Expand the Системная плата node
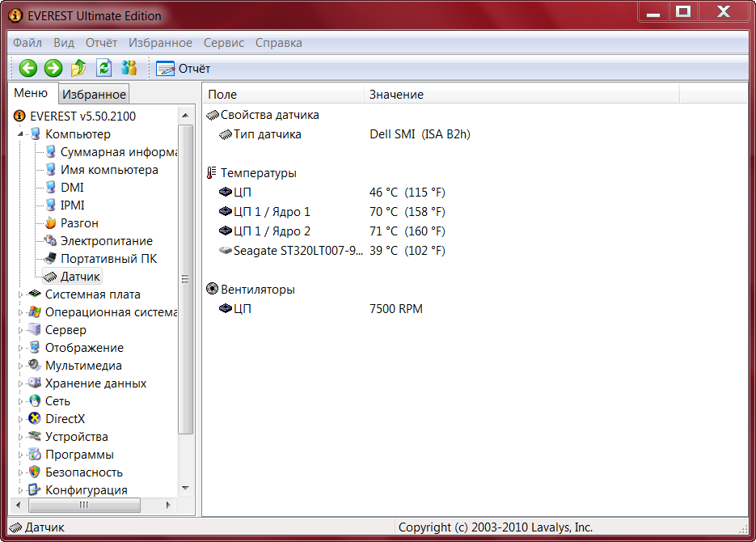The image size is (756, 542). click(20, 294)
